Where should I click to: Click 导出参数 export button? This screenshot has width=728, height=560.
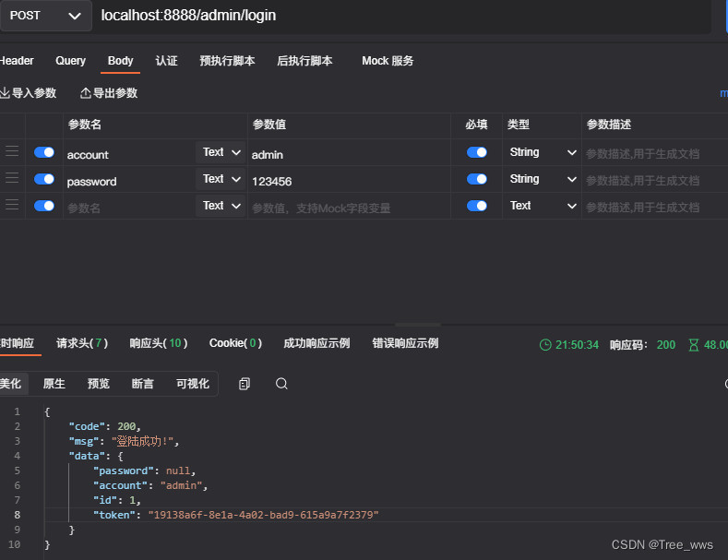pos(109,93)
